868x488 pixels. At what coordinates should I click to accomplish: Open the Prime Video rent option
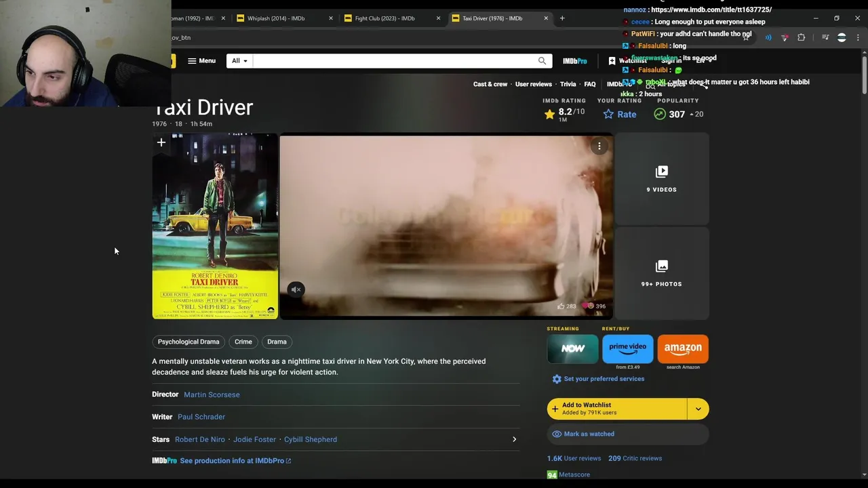point(628,349)
